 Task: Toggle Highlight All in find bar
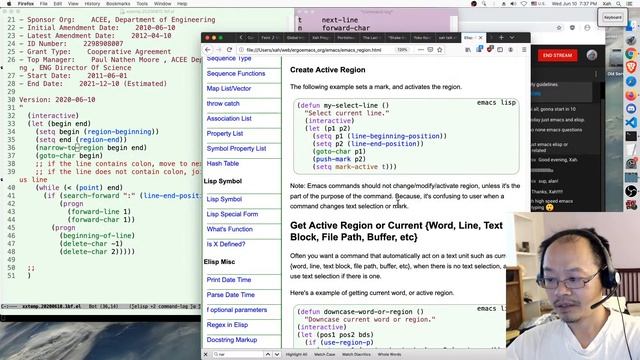296,354
